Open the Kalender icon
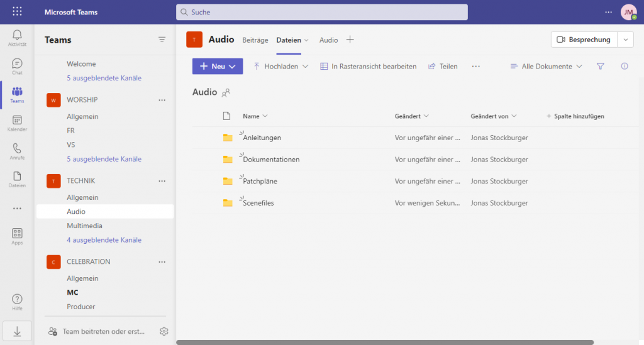644x345 pixels. [17, 123]
